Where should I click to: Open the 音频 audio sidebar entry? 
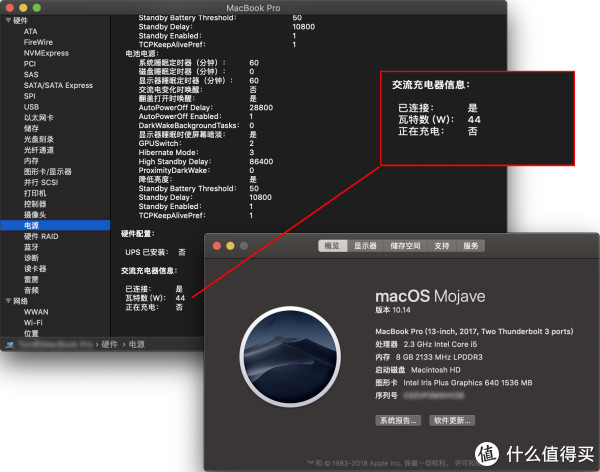[x=31, y=290]
